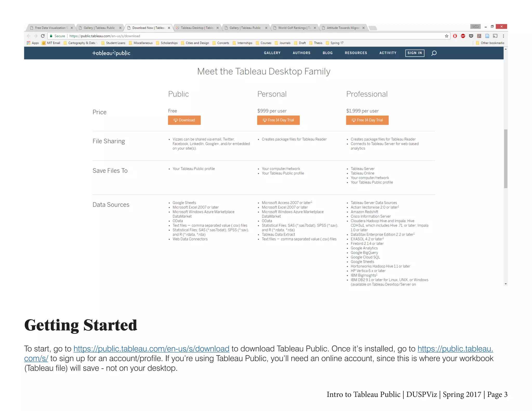The width and height of the screenshot is (532, 411).
Task: Open the Student Loans bookmark folder
Action: pyautogui.click(x=113, y=43)
